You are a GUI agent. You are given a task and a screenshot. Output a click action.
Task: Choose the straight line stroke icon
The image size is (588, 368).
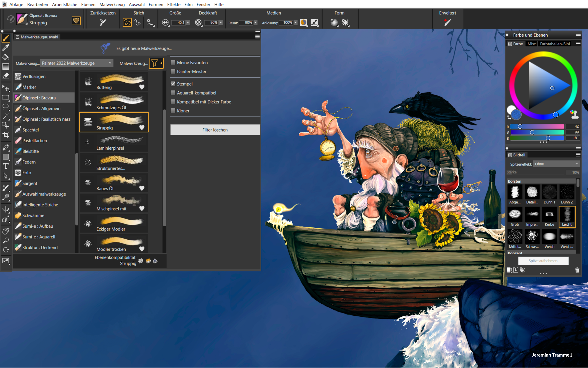(x=138, y=22)
